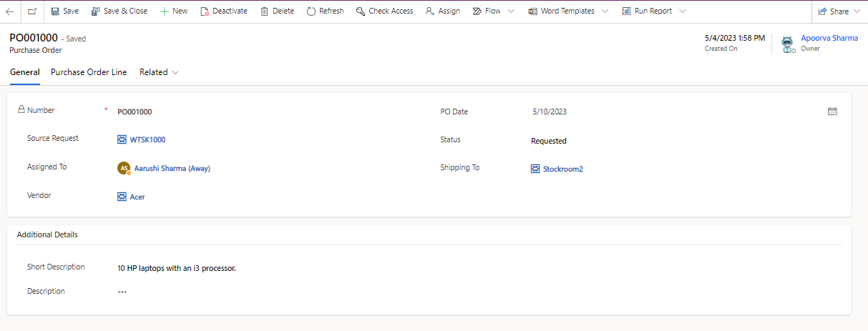Click the Assign command
Image resolution: width=868 pixels, height=331 pixels.
click(x=442, y=11)
